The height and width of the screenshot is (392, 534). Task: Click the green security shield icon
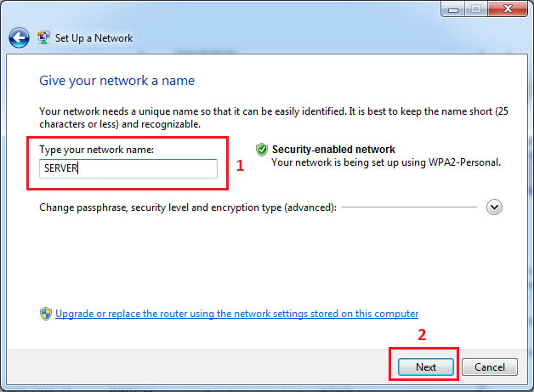(x=261, y=149)
